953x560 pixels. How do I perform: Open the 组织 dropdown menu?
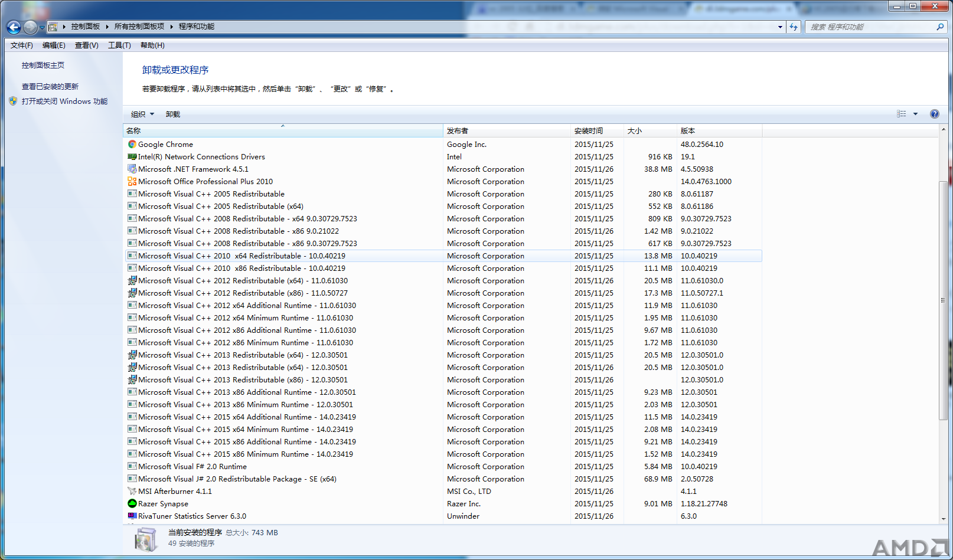(142, 114)
